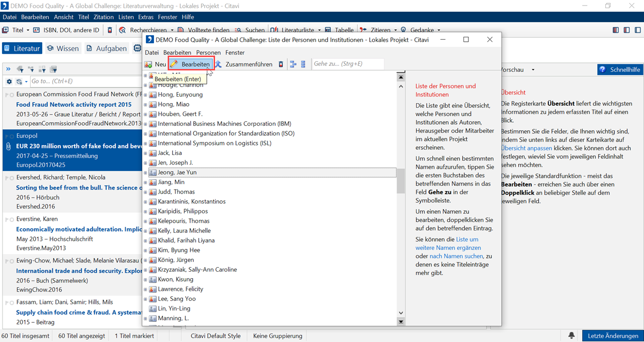Activate the Literatur view button
The width and height of the screenshot is (644, 342).
(22, 48)
